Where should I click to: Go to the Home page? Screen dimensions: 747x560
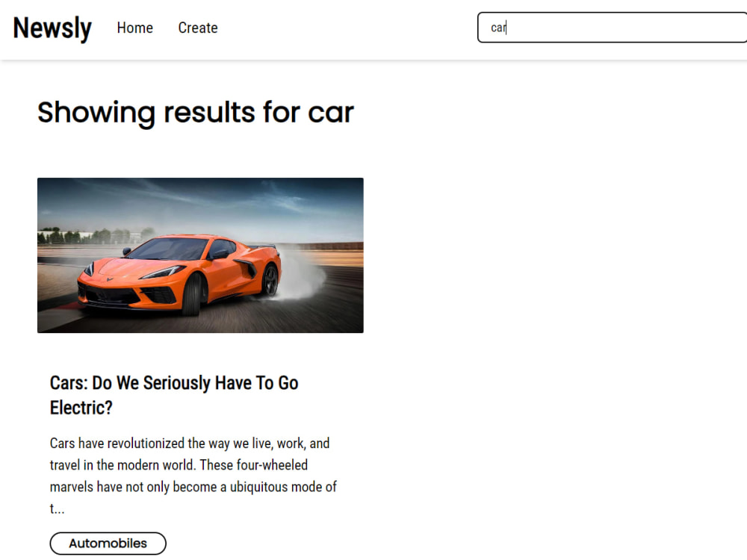coord(134,28)
